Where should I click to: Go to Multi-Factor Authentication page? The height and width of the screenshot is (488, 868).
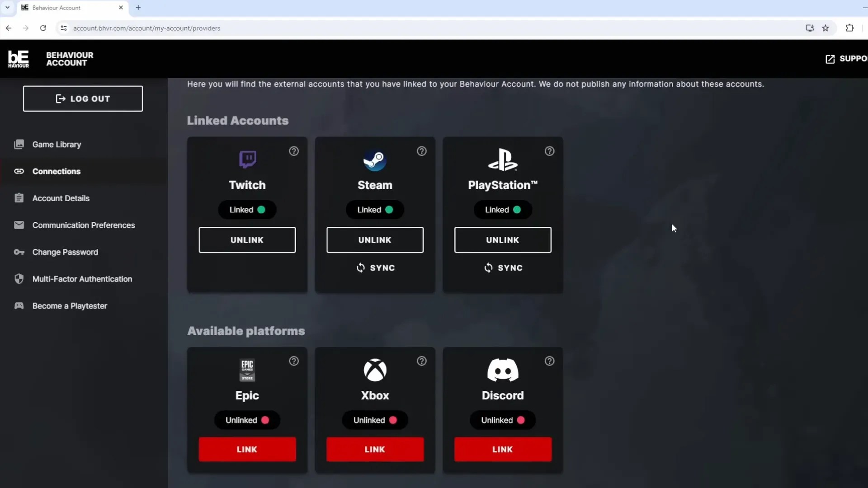pyautogui.click(x=82, y=279)
